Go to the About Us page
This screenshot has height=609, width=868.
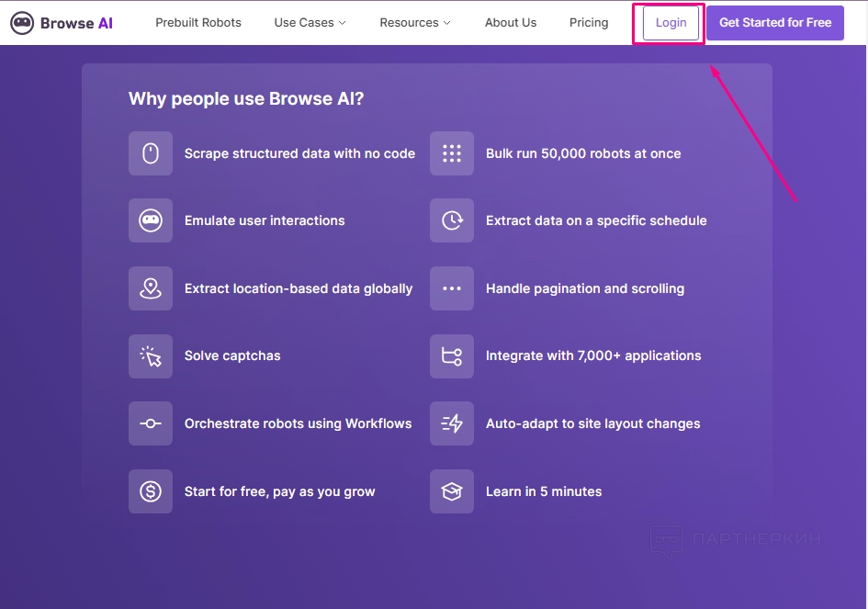(511, 23)
